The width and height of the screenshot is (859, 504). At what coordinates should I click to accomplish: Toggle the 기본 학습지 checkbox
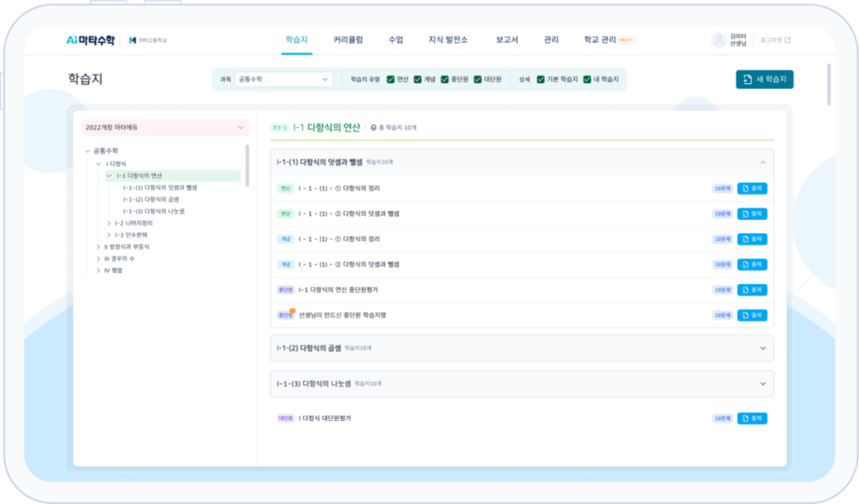click(540, 80)
